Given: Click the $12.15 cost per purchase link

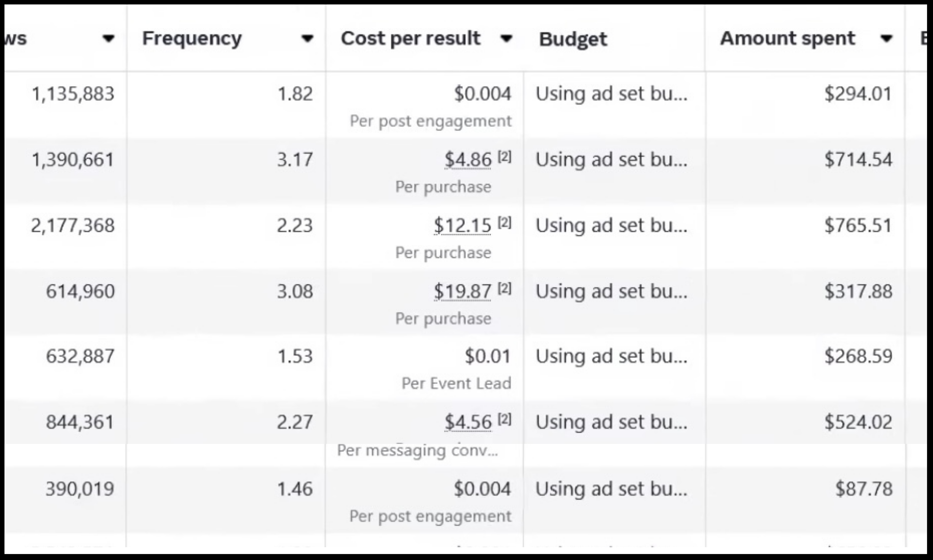Looking at the screenshot, I should [x=463, y=226].
